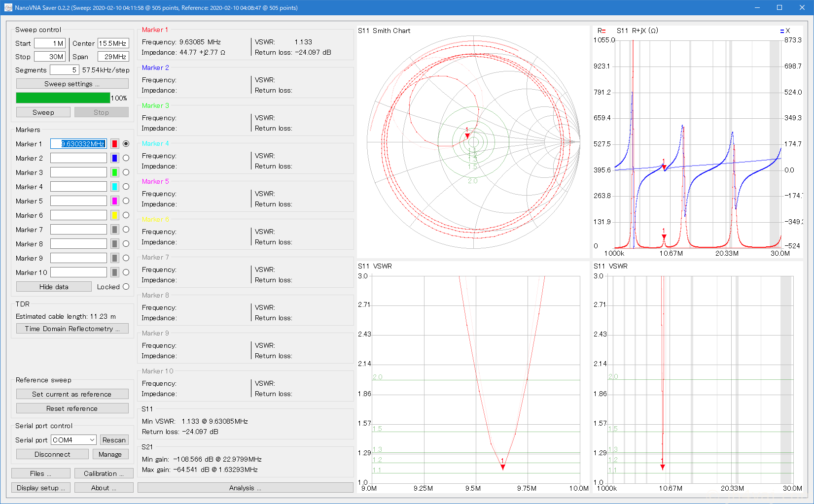814x504 pixels.
Task: Open the About dialog
Action: [104, 488]
